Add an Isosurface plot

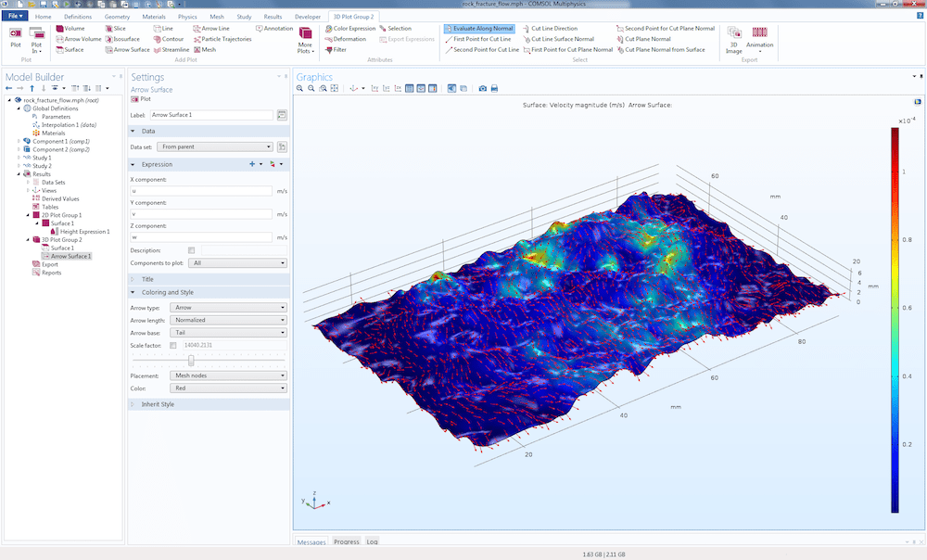click(x=127, y=39)
